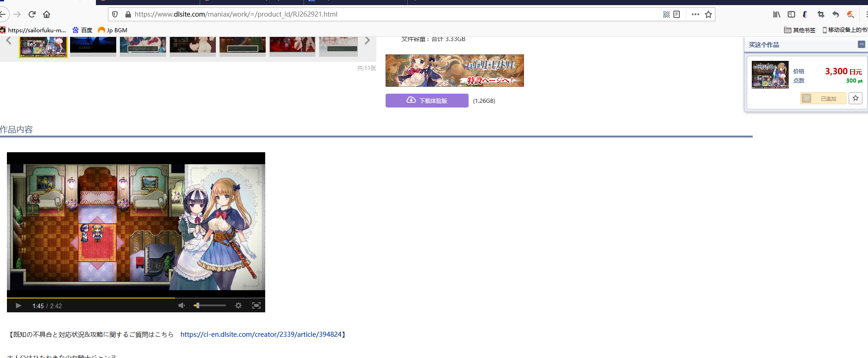The image size is (868, 358).
Task: Seek on the video progress bar
Action: coord(136,298)
